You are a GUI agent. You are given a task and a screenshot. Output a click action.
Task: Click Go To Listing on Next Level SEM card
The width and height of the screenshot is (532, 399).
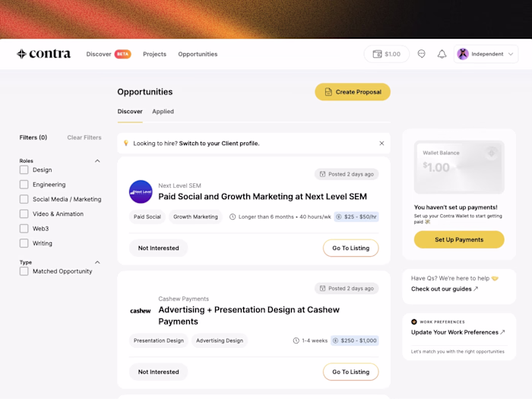351,248
